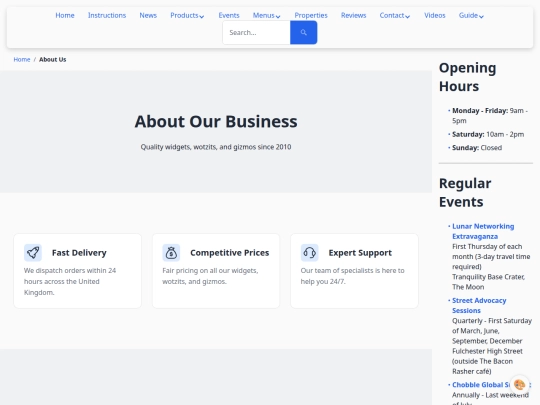This screenshot has height=405, width=540.
Task: Open Street Advocacy Sessions event link
Action: tap(479, 305)
